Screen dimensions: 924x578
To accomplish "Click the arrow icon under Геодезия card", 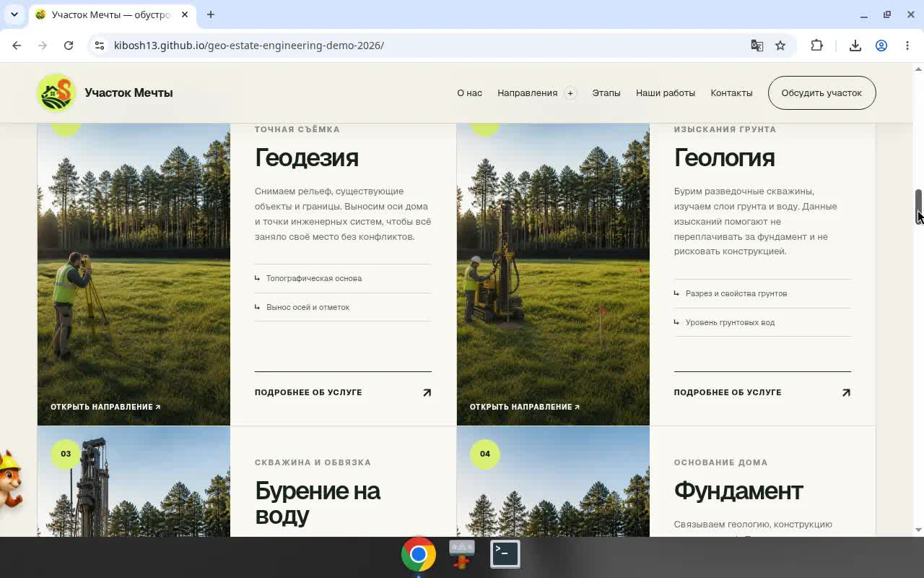I will click(x=427, y=392).
